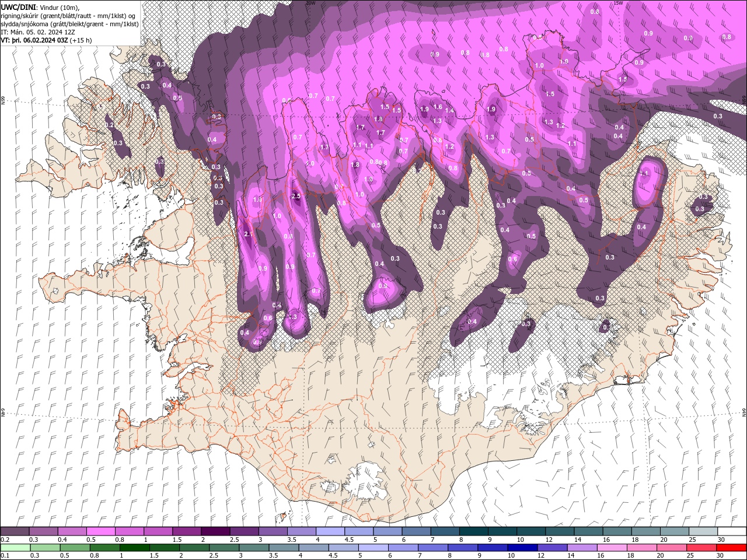Click the deep blue rain swatch between 10 and 12
747x560 pixels.
pyautogui.click(x=522, y=548)
